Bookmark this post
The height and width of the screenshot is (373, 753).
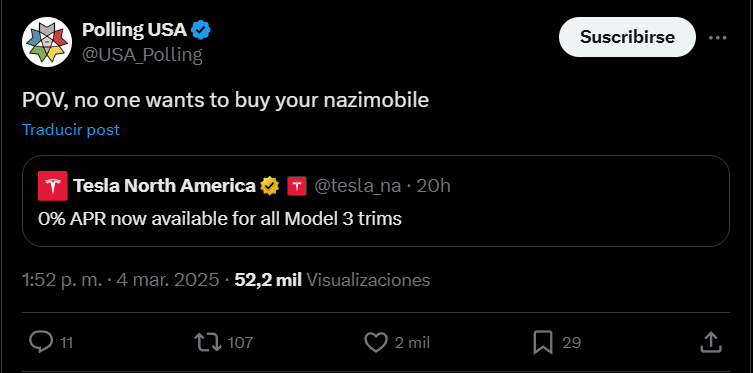[543, 342]
